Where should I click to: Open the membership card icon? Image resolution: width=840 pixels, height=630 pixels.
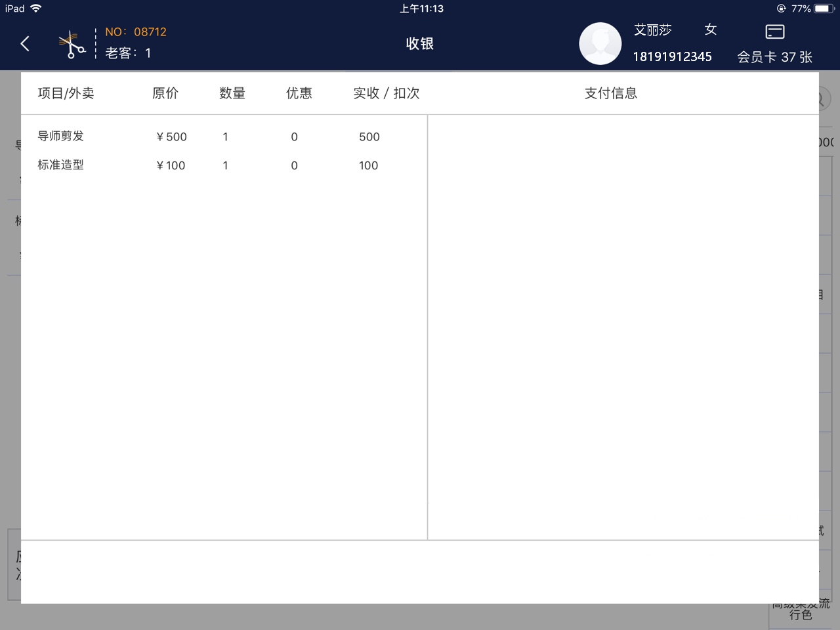[x=775, y=31]
